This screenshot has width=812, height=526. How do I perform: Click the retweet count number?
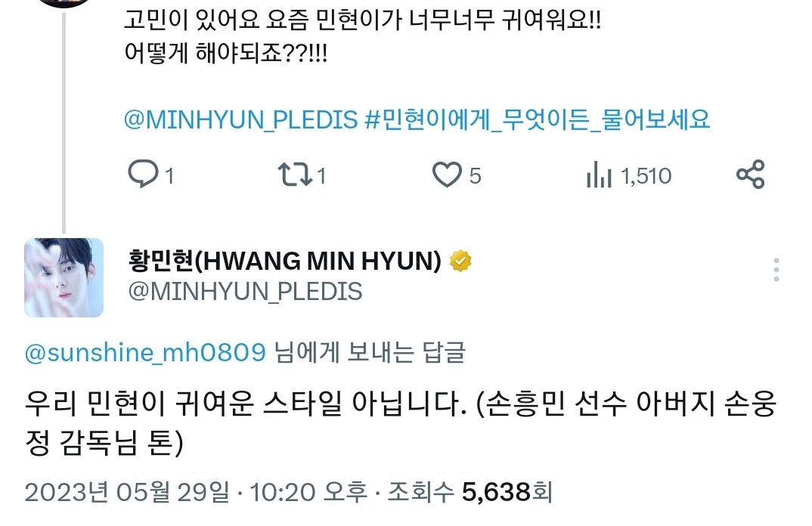point(321,176)
